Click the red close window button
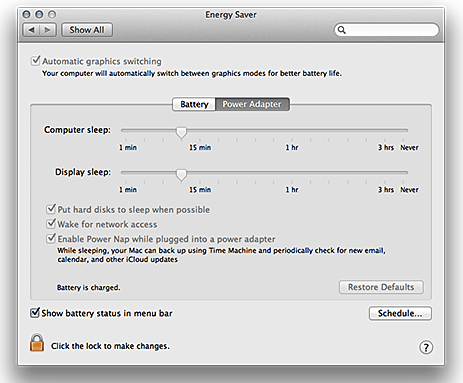The image size is (463, 383). [26, 14]
